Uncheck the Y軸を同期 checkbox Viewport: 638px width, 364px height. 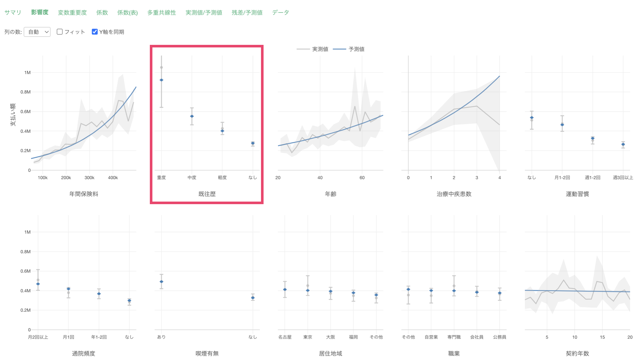pos(95,32)
